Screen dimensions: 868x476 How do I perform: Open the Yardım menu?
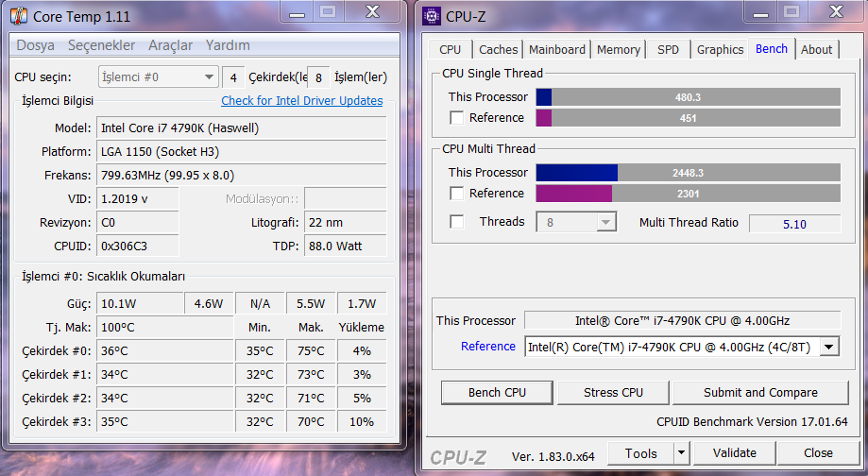click(x=228, y=45)
